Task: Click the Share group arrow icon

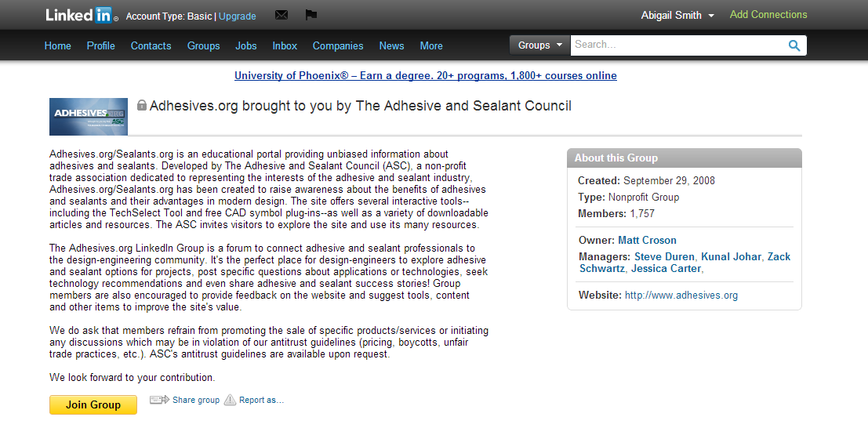Action: tap(159, 400)
